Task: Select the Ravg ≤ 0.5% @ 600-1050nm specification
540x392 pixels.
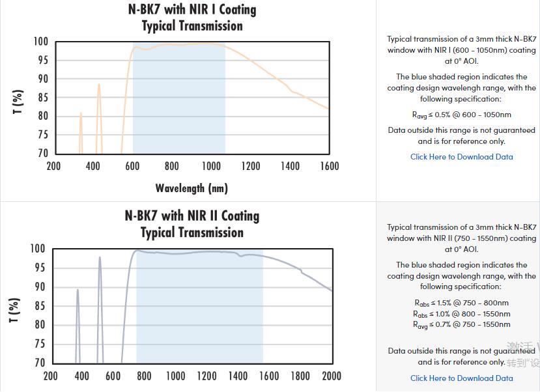Action: [461, 115]
